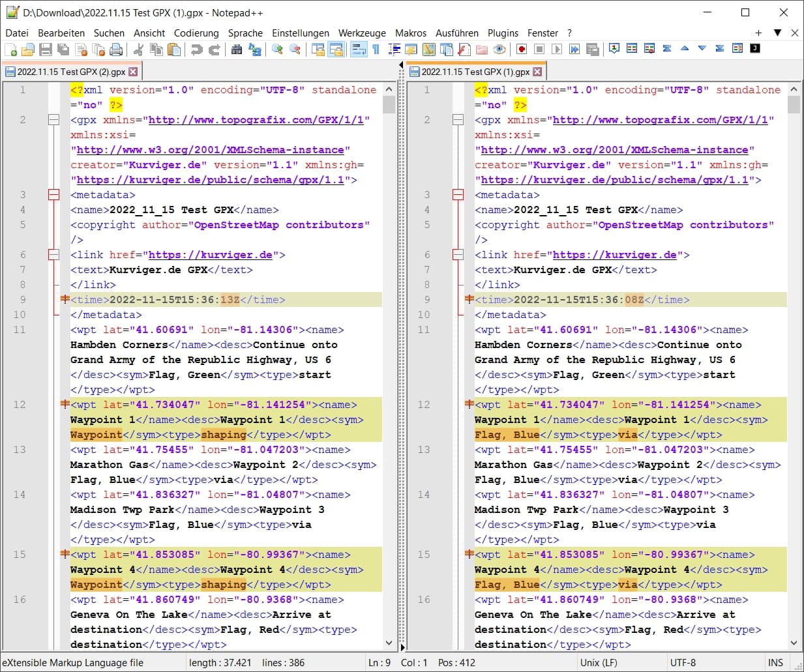804x672 pixels.
Task: Toggle INS insert mode in status bar
Action: click(775, 663)
